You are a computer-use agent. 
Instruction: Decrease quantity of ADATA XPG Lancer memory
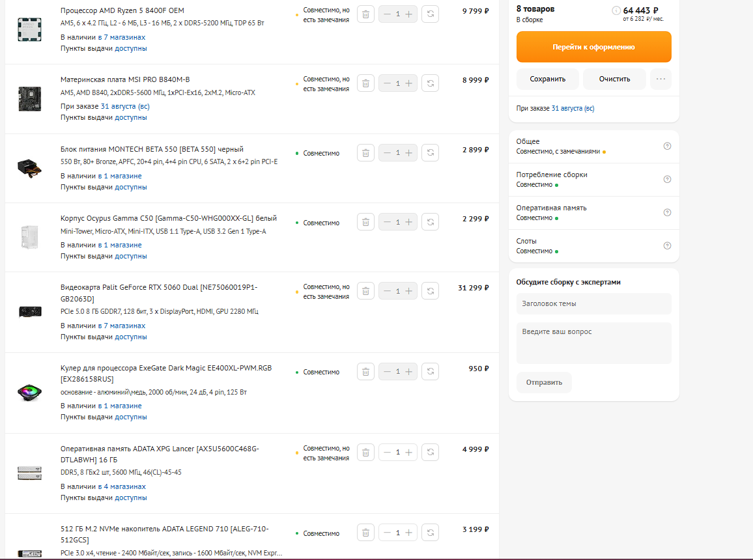coord(387,452)
